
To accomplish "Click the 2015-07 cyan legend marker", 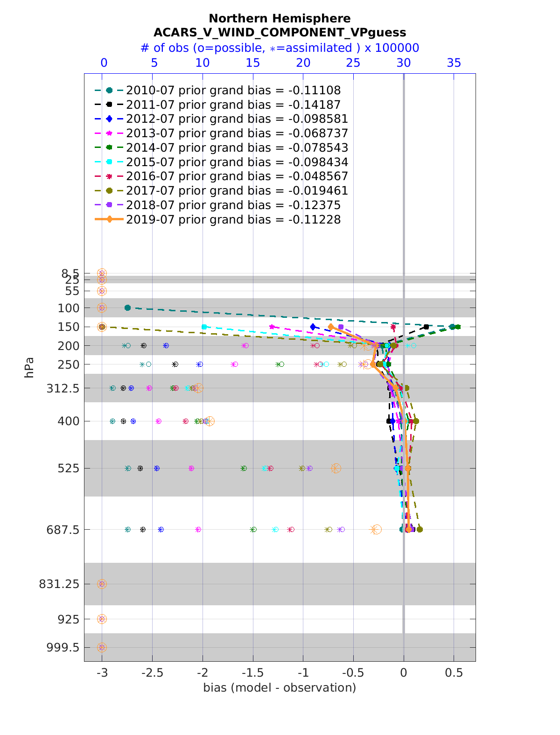I will [x=109, y=162].
